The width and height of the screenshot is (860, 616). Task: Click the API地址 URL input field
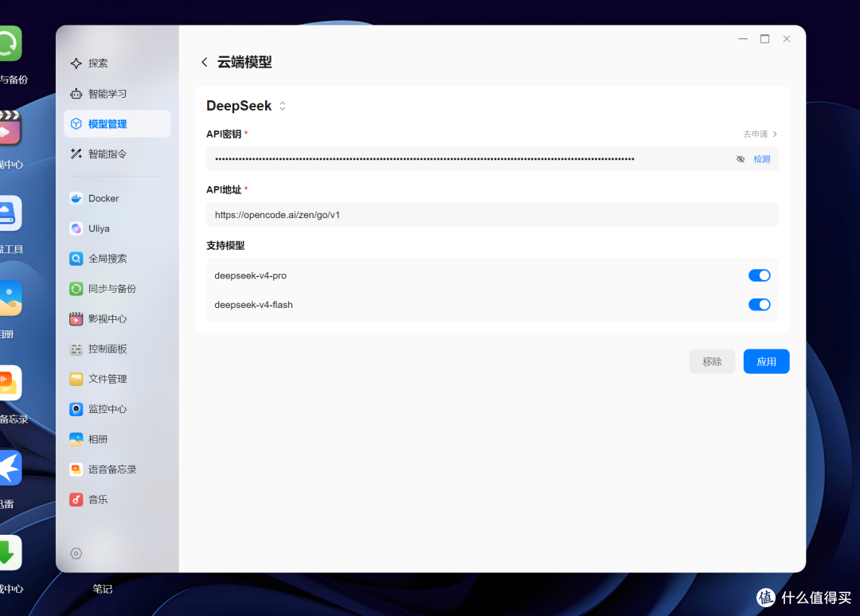pyautogui.click(x=493, y=215)
